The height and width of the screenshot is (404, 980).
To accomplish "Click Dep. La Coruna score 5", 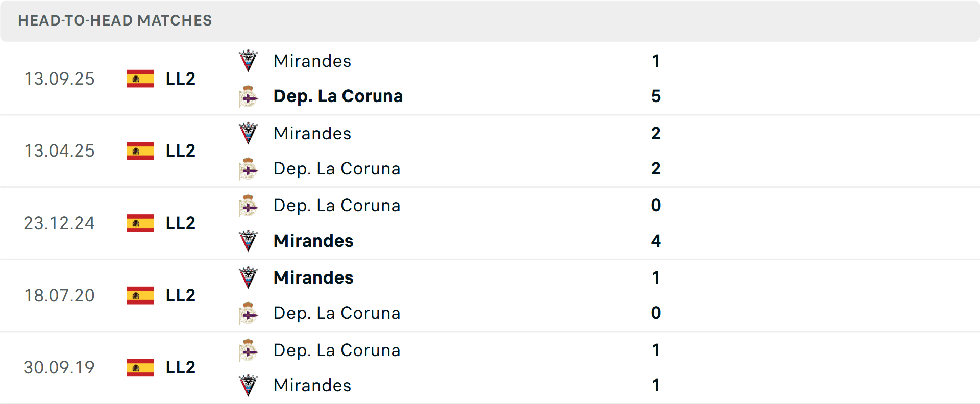I will tap(656, 96).
